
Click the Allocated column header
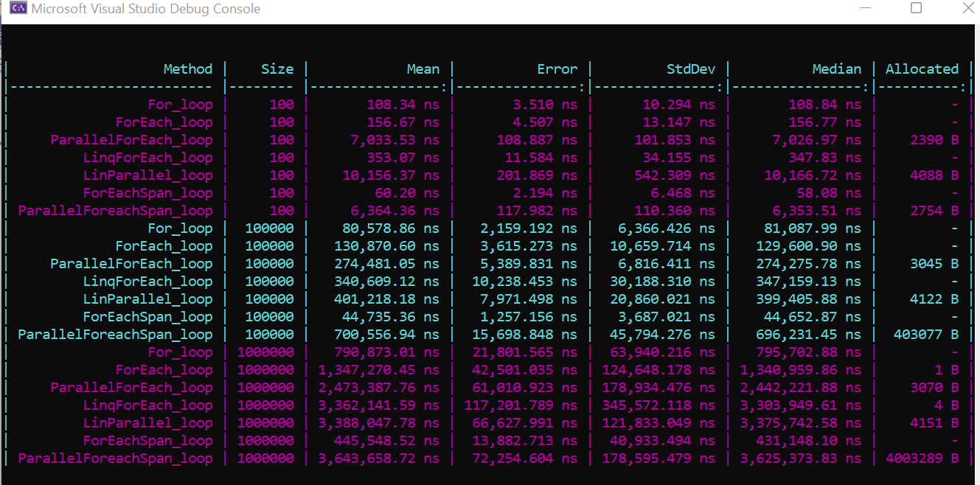[x=922, y=69]
